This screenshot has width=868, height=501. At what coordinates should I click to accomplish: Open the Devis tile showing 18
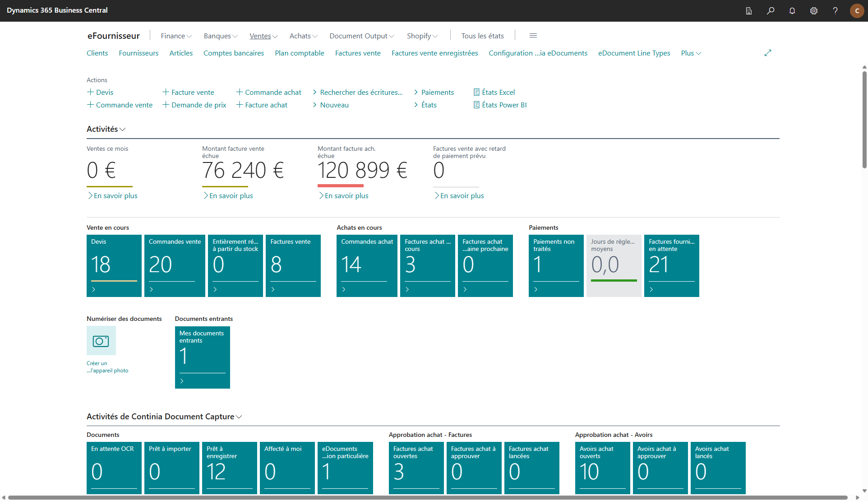tap(114, 266)
